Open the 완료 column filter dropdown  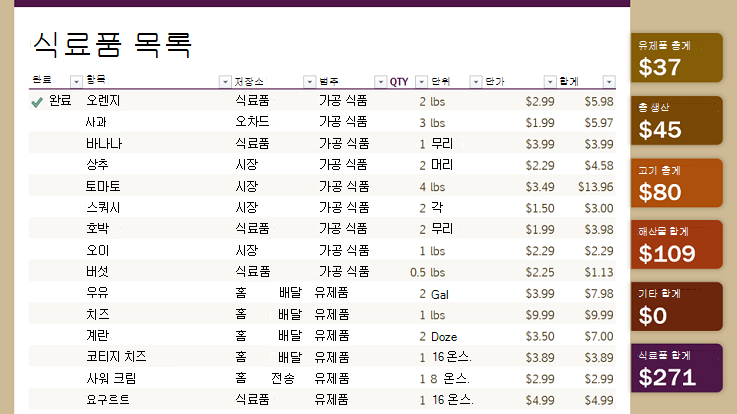tap(76, 82)
